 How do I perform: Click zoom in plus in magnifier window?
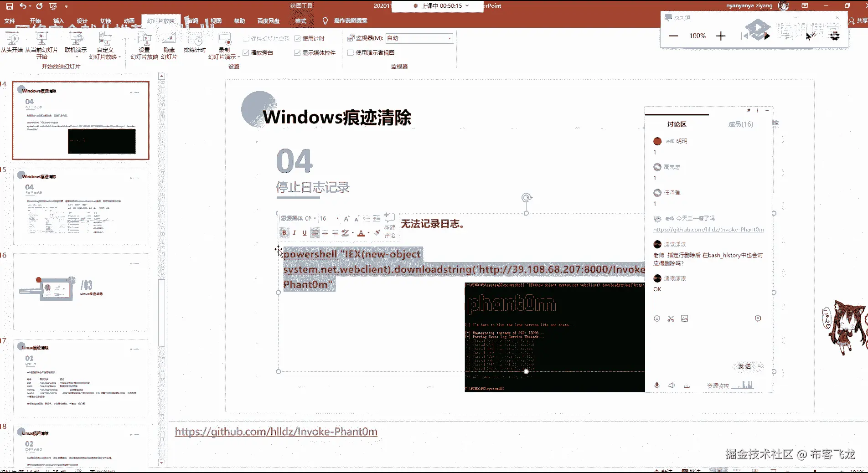click(721, 36)
